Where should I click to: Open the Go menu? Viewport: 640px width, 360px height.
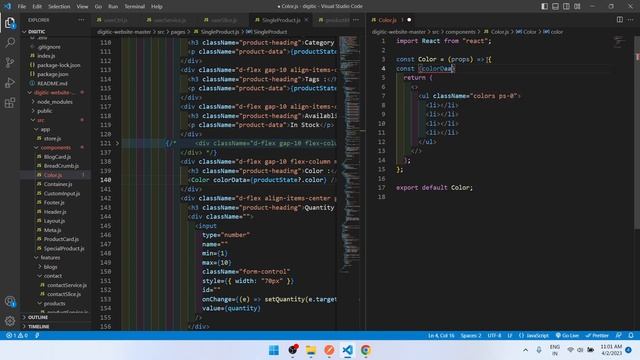[x=98, y=7]
